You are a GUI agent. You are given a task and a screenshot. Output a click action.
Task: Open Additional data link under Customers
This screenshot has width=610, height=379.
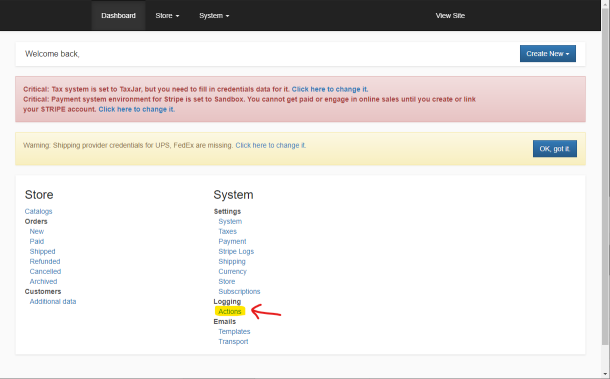[53, 302]
